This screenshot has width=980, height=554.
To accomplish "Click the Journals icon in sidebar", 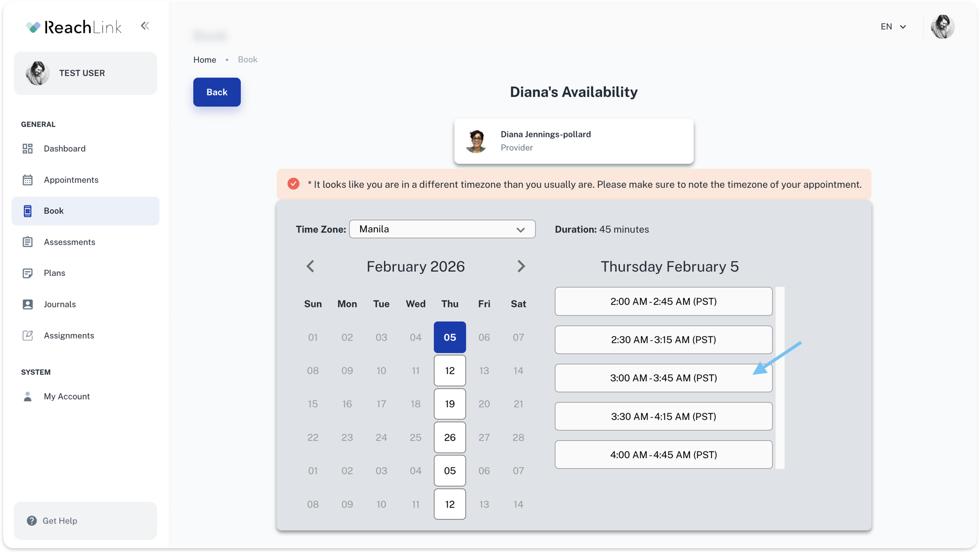I will (x=28, y=304).
